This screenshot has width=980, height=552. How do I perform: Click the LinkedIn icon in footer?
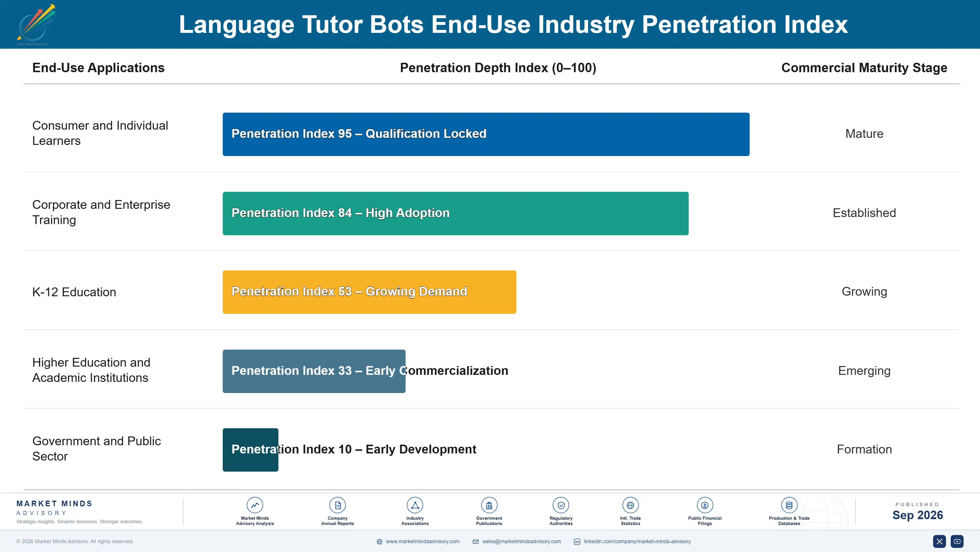(577, 542)
